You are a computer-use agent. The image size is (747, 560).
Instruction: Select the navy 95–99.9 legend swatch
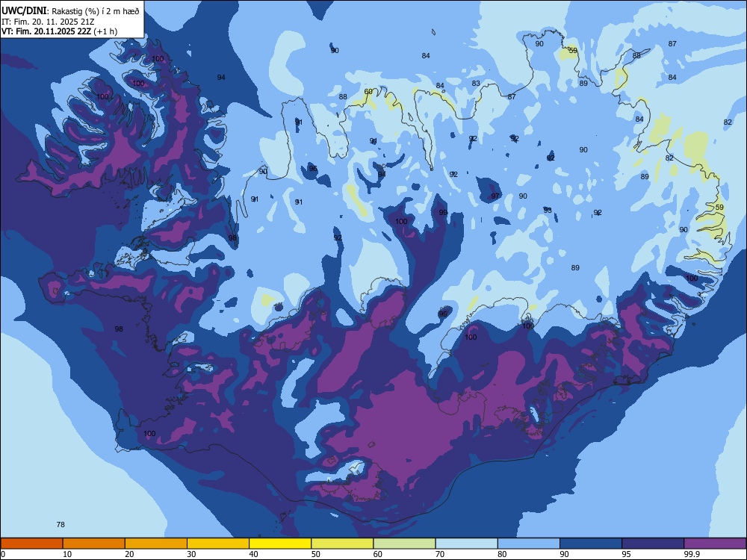pyautogui.click(x=653, y=544)
